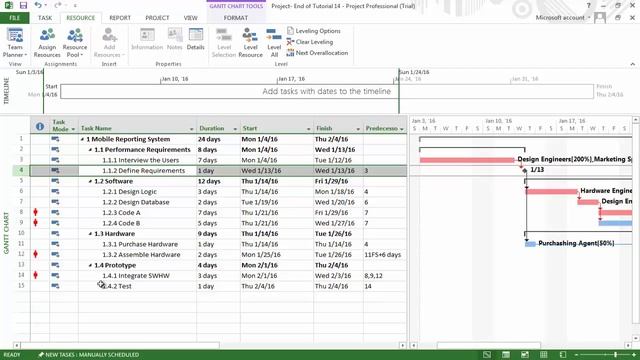
Task: Collapse the 1.1 Performance Requirements group
Action: [x=91, y=150]
